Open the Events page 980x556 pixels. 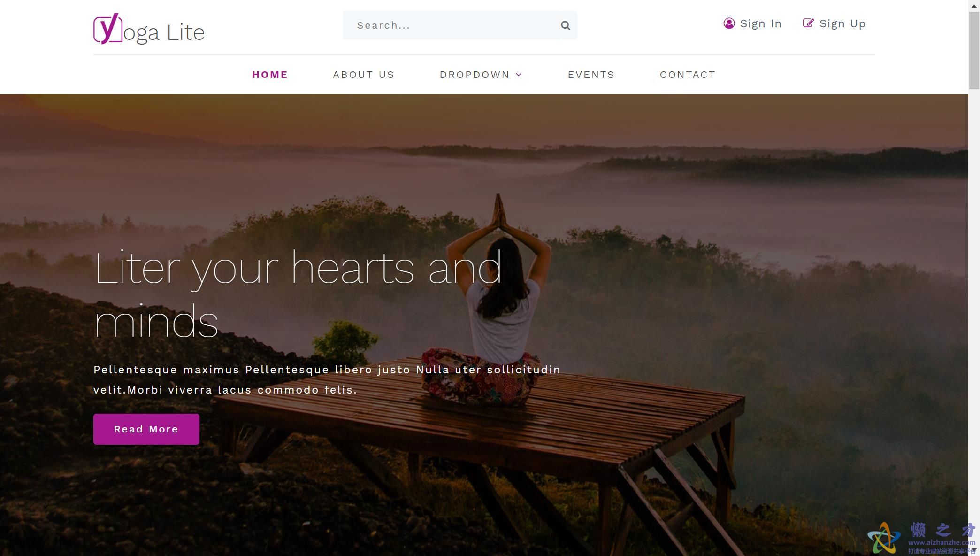coord(591,75)
